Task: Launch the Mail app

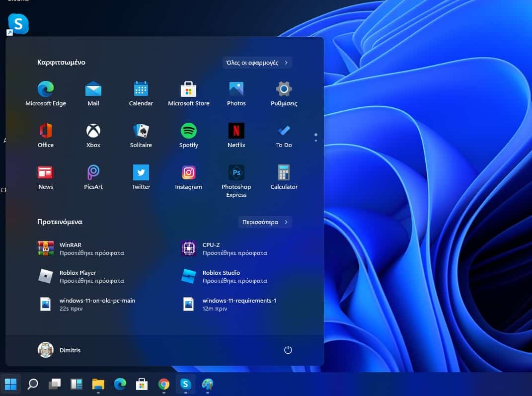Action: 93,93
